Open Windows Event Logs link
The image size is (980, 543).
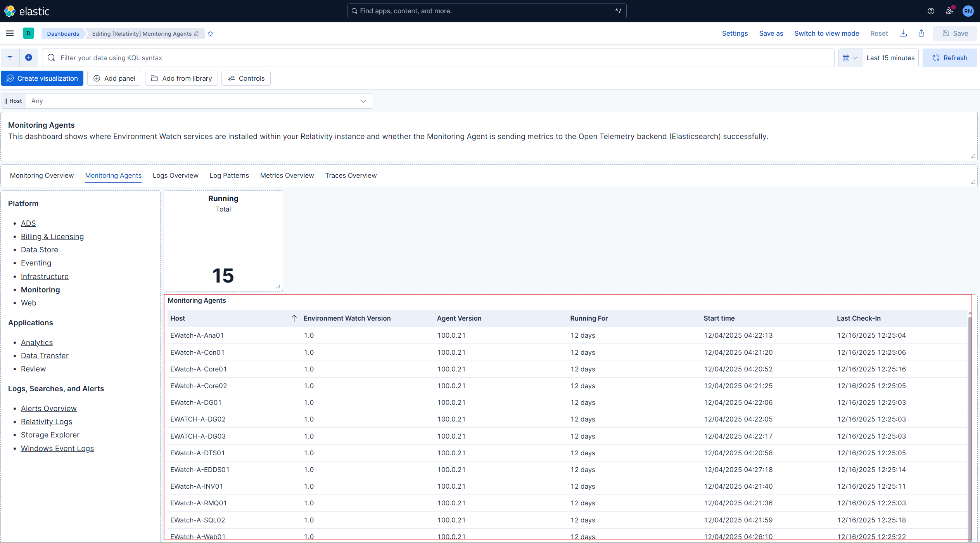pos(57,448)
